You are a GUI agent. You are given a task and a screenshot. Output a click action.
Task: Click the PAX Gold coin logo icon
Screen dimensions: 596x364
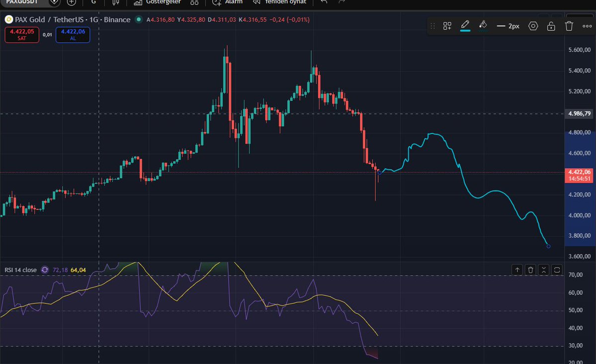tap(9, 19)
